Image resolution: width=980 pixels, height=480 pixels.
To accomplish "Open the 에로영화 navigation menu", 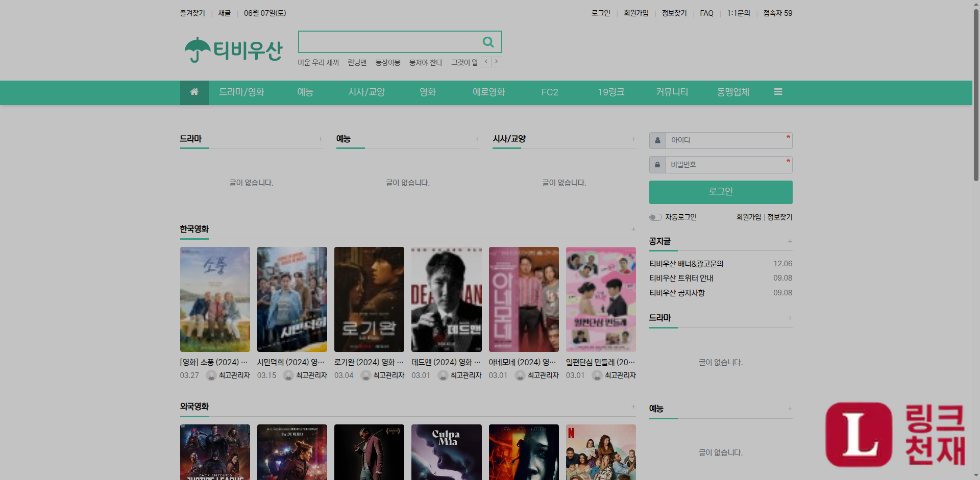I will coord(488,92).
